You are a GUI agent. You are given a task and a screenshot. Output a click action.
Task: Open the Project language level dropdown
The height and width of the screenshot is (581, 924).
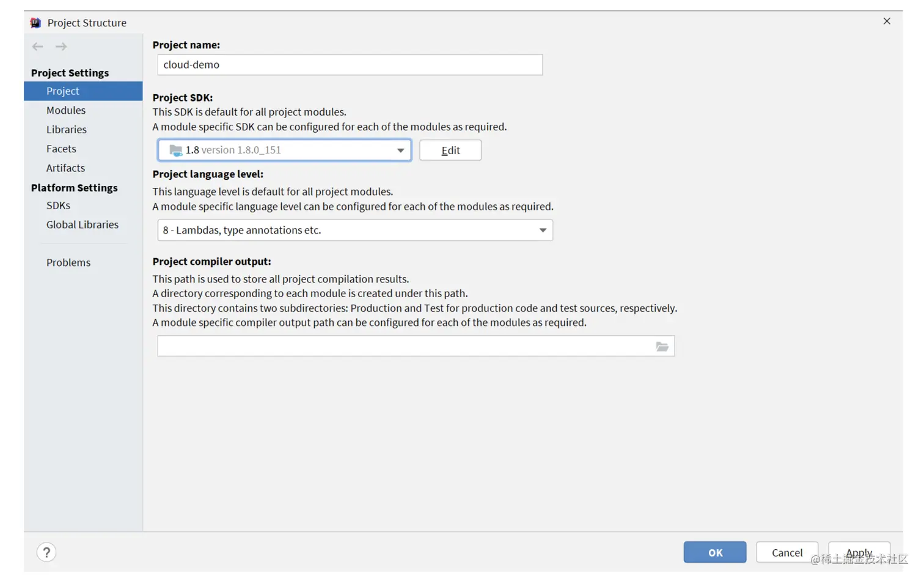pos(542,231)
